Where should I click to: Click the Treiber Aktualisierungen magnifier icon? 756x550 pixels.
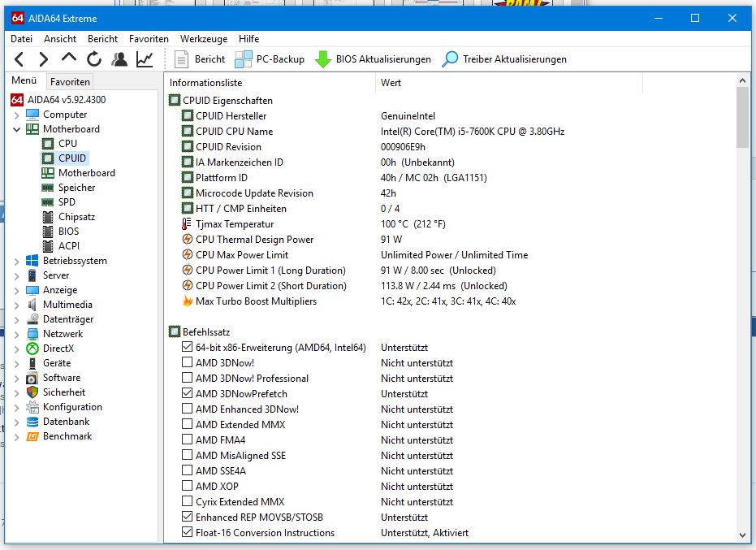450,59
